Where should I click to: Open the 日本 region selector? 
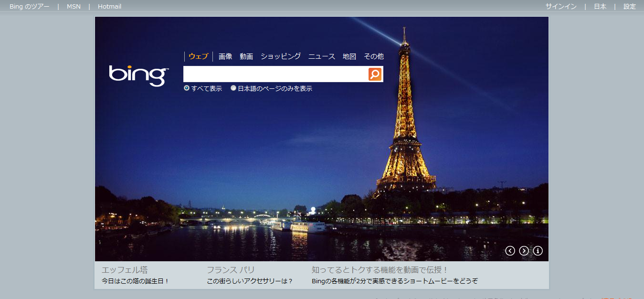pyautogui.click(x=600, y=6)
